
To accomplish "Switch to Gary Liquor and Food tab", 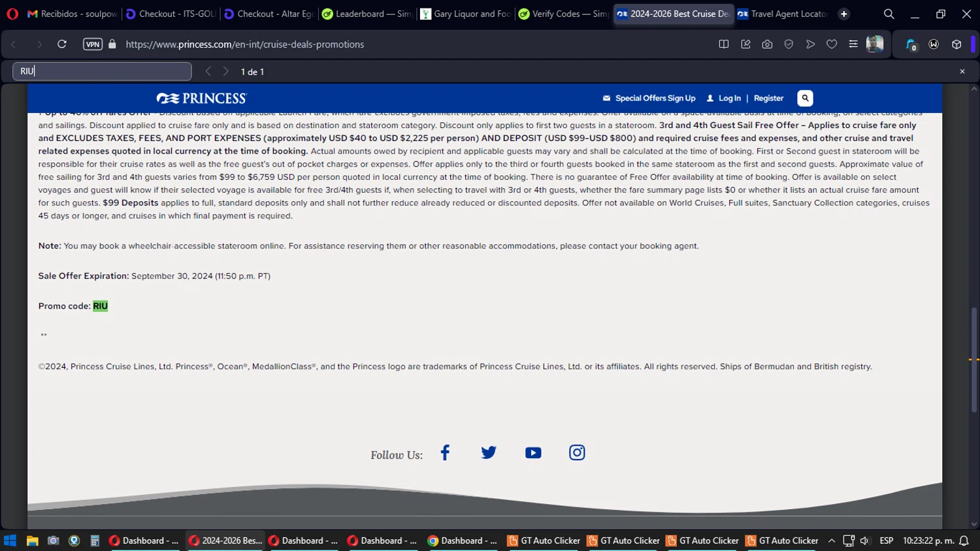I will pyautogui.click(x=465, y=14).
